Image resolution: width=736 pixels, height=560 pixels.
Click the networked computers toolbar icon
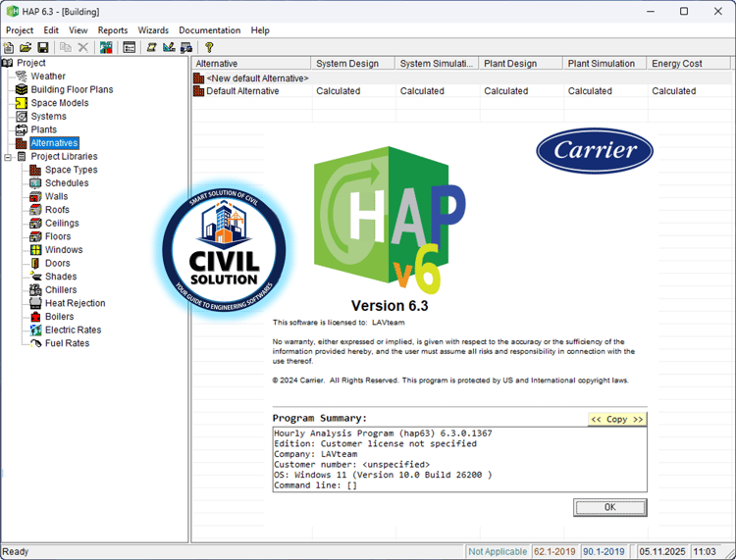coord(186,47)
